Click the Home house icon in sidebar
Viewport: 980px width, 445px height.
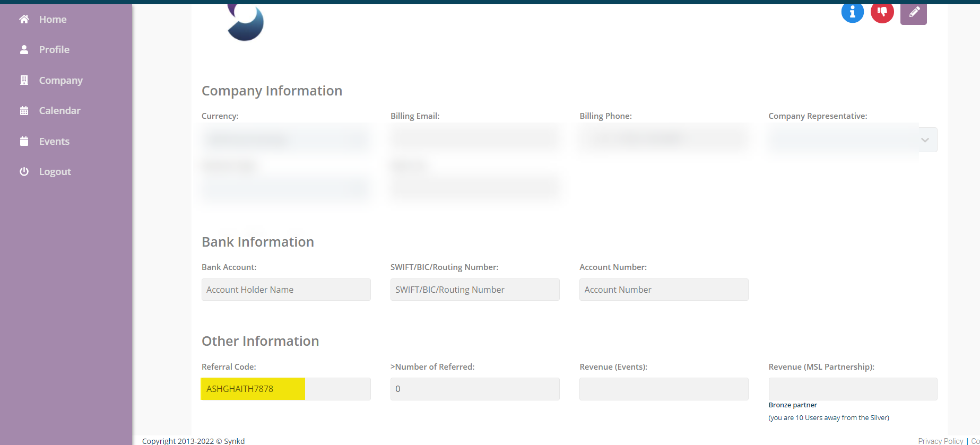[24, 20]
